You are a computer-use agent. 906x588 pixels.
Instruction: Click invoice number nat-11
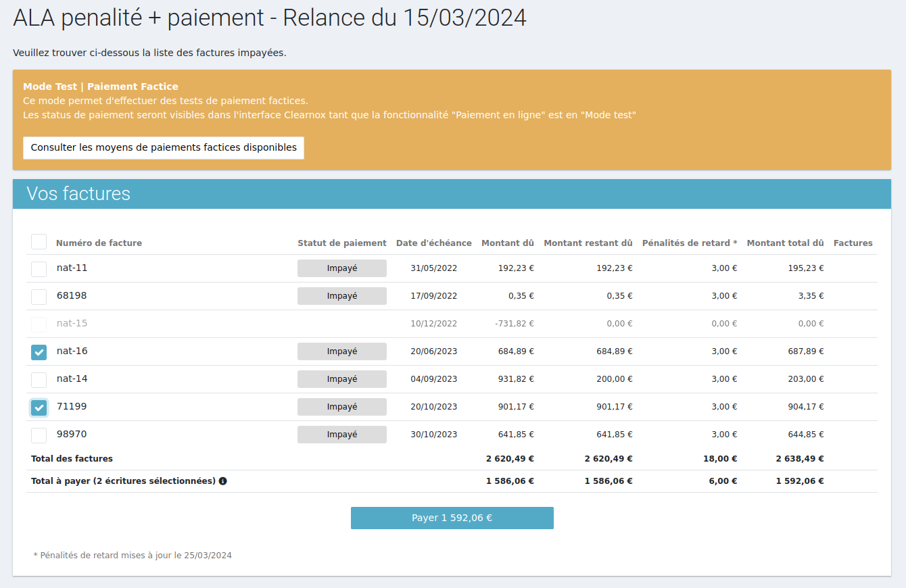coord(72,268)
